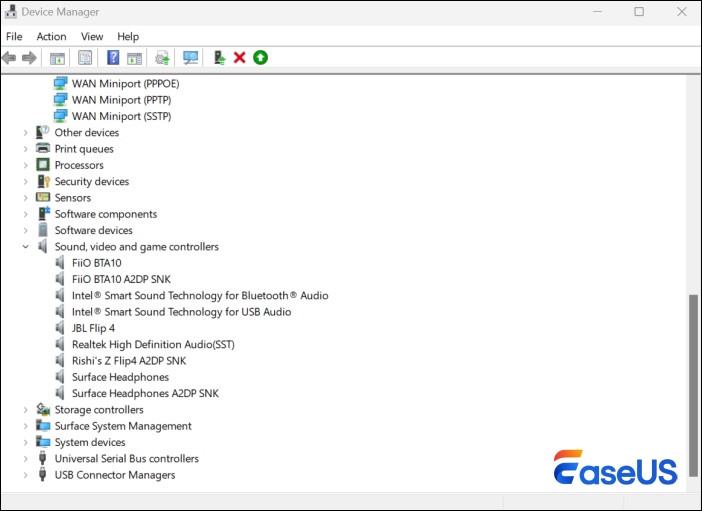The height and width of the screenshot is (511, 702).
Task: Click the Other devices category icon
Action: 43,132
